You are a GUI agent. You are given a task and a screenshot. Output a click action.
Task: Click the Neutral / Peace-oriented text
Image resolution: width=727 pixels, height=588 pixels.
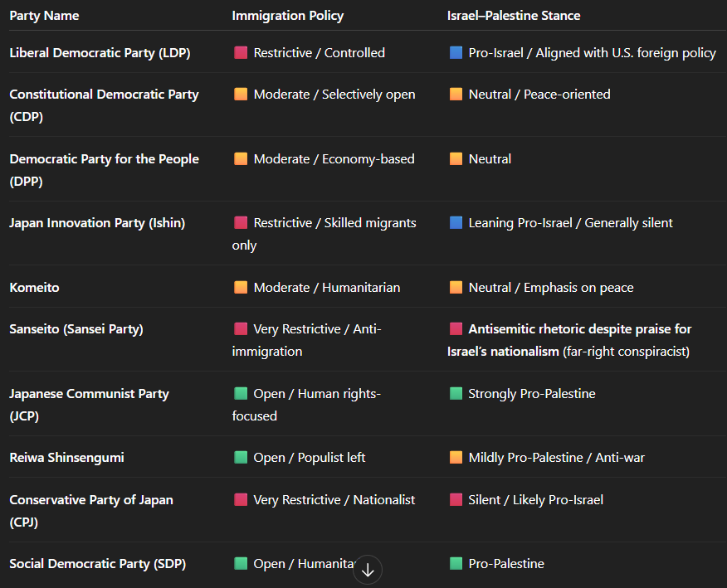(539, 94)
